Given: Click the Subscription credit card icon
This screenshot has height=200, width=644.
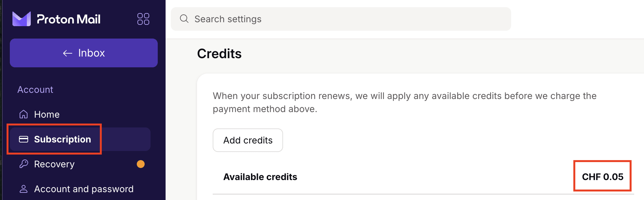Looking at the screenshot, I should tap(23, 139).
